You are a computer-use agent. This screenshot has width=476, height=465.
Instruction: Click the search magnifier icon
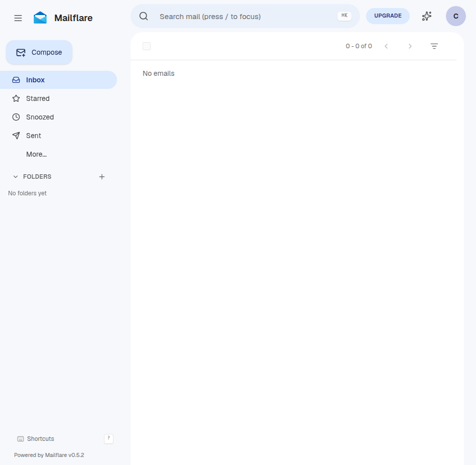(x=144, y=16)
